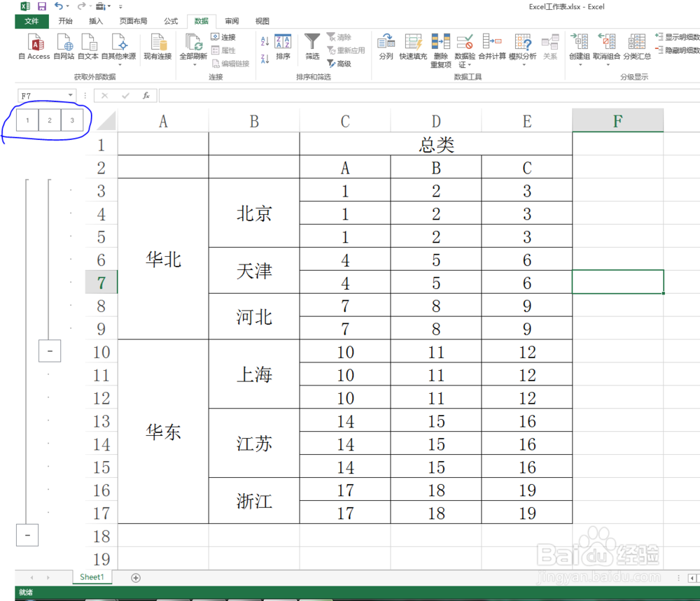Click Hide Detail in outline group
This screenshot has height=601, width=700.
click(x=677, y=50)
